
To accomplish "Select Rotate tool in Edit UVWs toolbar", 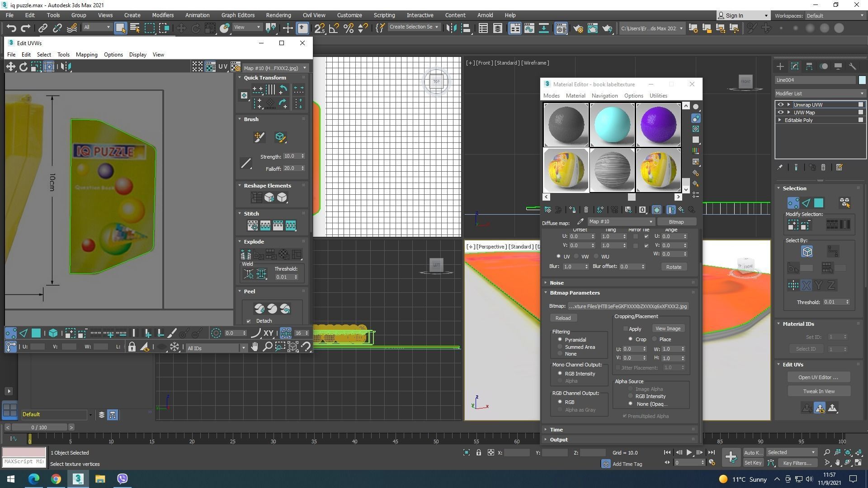I will click(23, 67).
